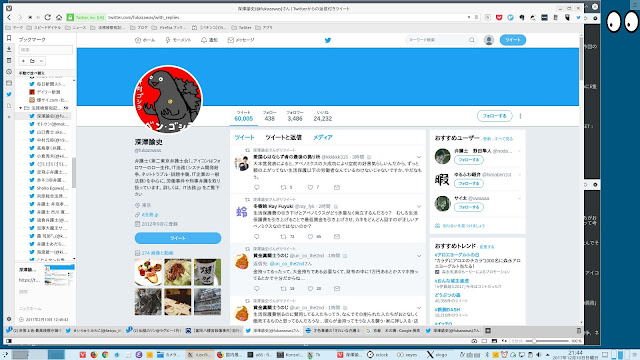Switch to the メディア profile tab
Screen dimensions: 640x360
(322, 138)
